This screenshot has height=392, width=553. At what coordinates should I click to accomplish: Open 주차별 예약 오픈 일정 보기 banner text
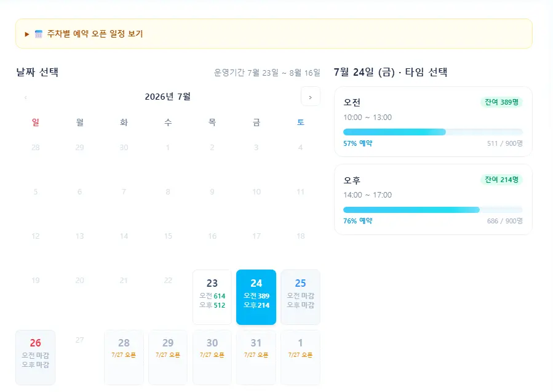[95, 34]
